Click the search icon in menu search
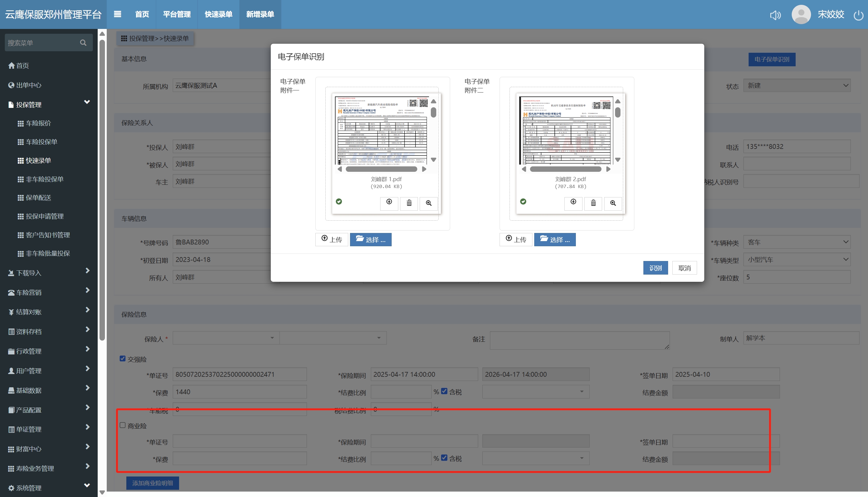 83,43
